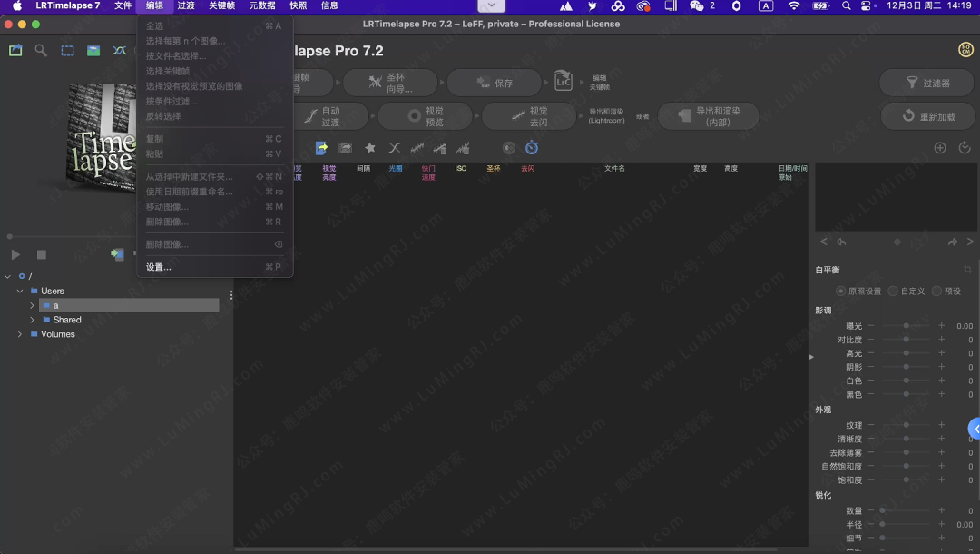Select the 自定义 white balance option

[893, 291]
